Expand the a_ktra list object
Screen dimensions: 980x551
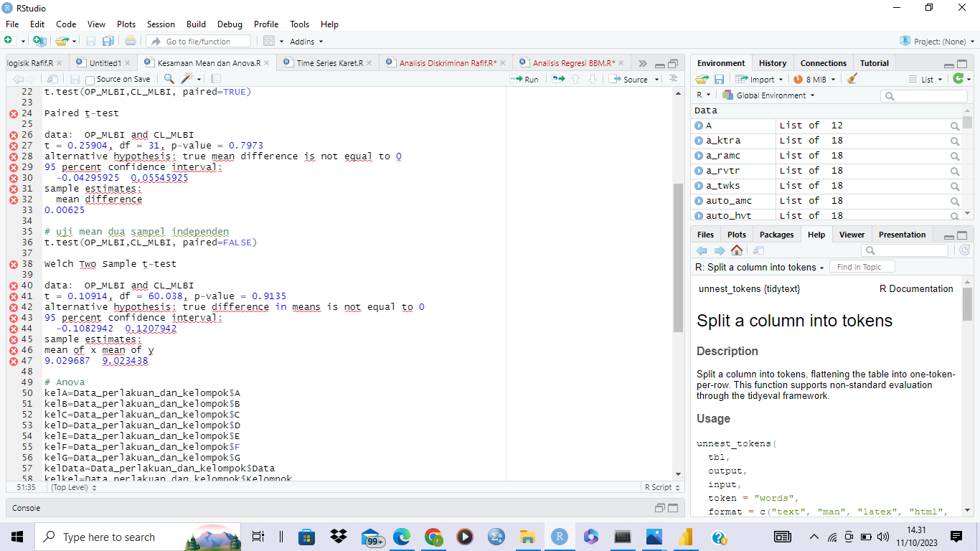click(699, 141)
